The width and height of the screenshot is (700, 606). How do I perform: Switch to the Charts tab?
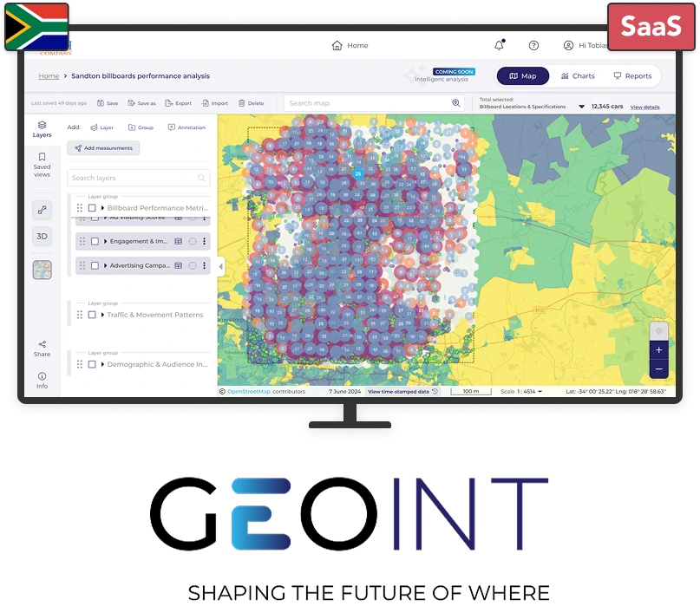[578, 76]
